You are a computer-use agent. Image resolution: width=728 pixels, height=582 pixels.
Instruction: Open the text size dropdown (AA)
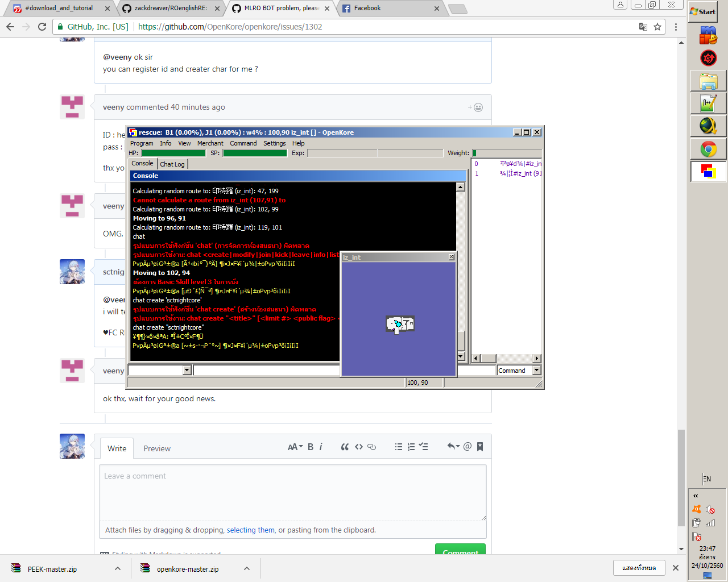pyautogui.click(x=294, y=447)
